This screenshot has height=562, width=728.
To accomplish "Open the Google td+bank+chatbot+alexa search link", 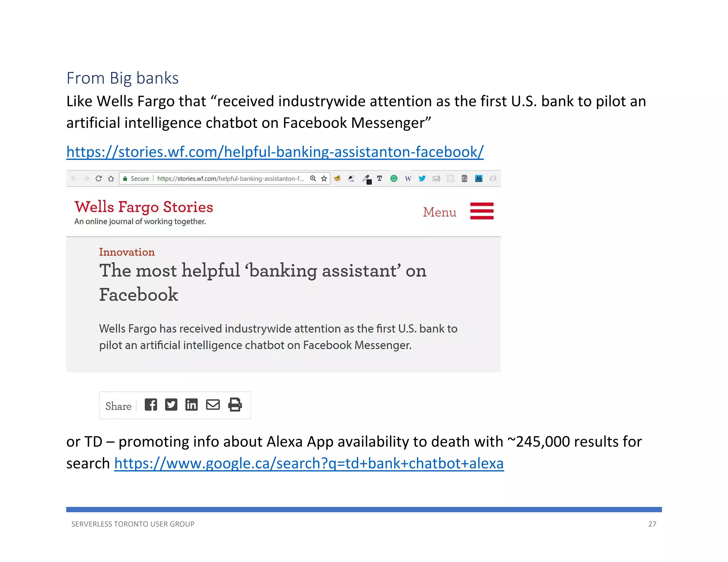I will 309,463.
